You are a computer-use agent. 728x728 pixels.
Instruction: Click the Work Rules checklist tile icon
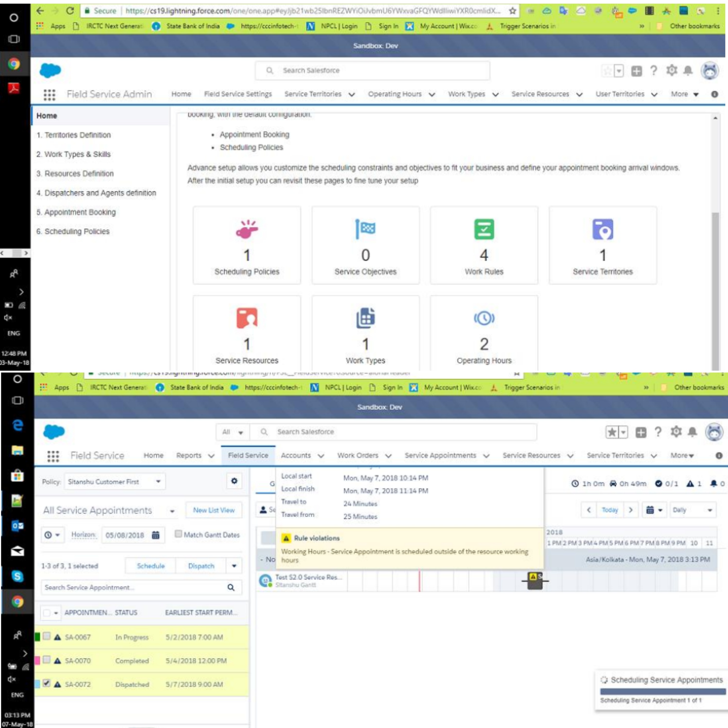[484, 229]
